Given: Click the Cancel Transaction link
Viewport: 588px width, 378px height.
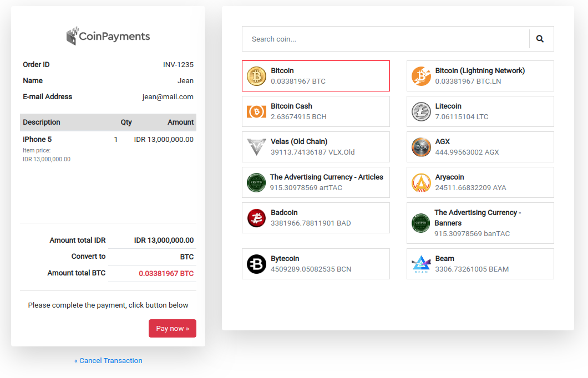Looking at the screenshot, I should 108,361.
